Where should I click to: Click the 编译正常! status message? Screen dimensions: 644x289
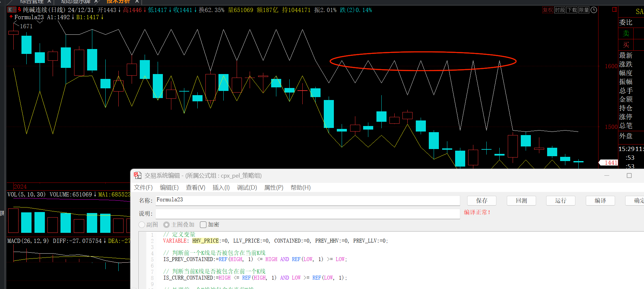click(477, 212)
